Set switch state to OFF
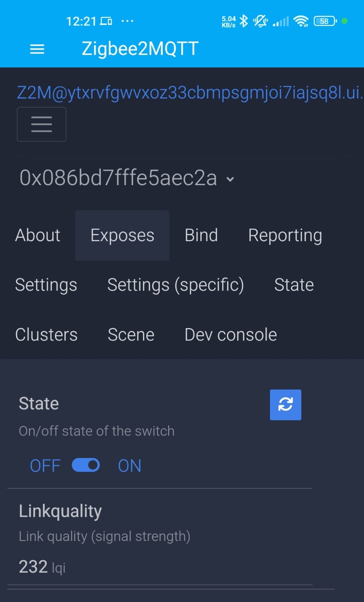Screen dimensions: 364x602 (45, 466)
